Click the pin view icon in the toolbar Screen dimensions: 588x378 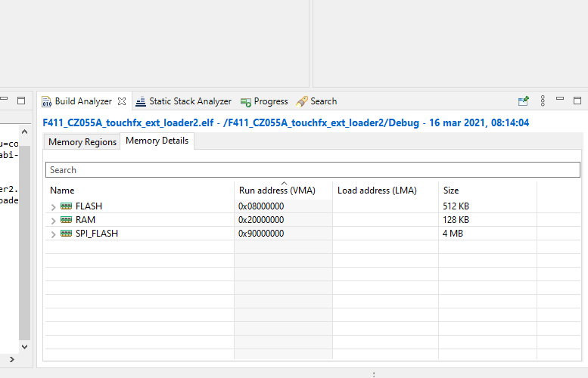click(x=523, y=101)
